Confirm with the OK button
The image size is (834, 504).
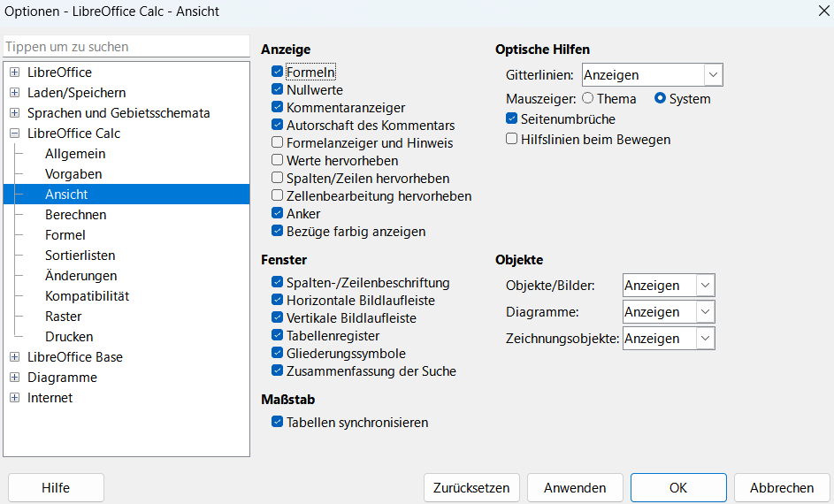[x=678, y=487]
